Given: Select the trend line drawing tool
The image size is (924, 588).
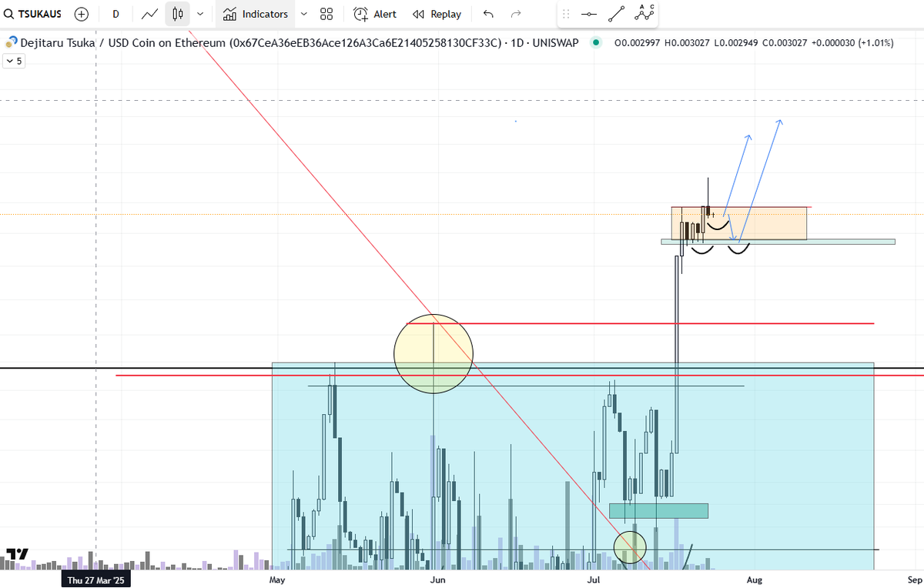Looking at the screenshot, I should coord(616,14).
